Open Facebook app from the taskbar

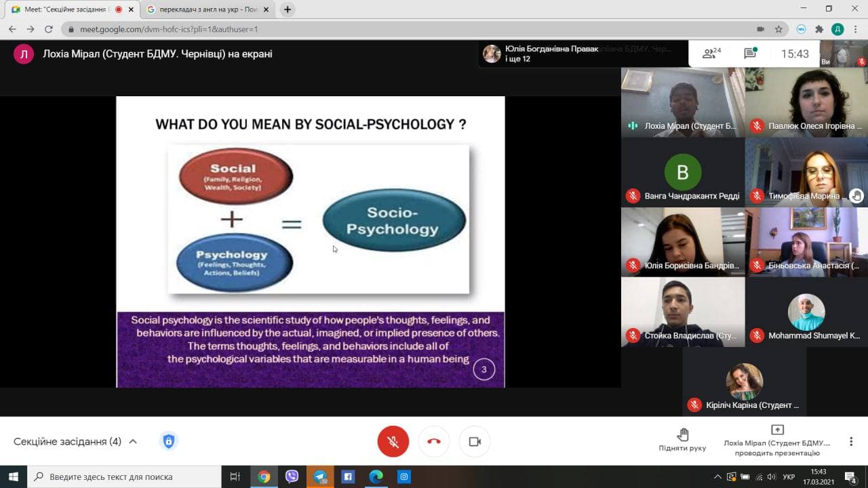pyautogui.click(x=347, y=476)
